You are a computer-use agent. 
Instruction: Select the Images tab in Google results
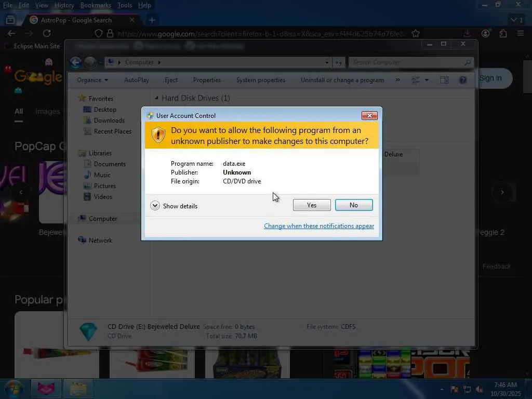(x=47, y=111)
